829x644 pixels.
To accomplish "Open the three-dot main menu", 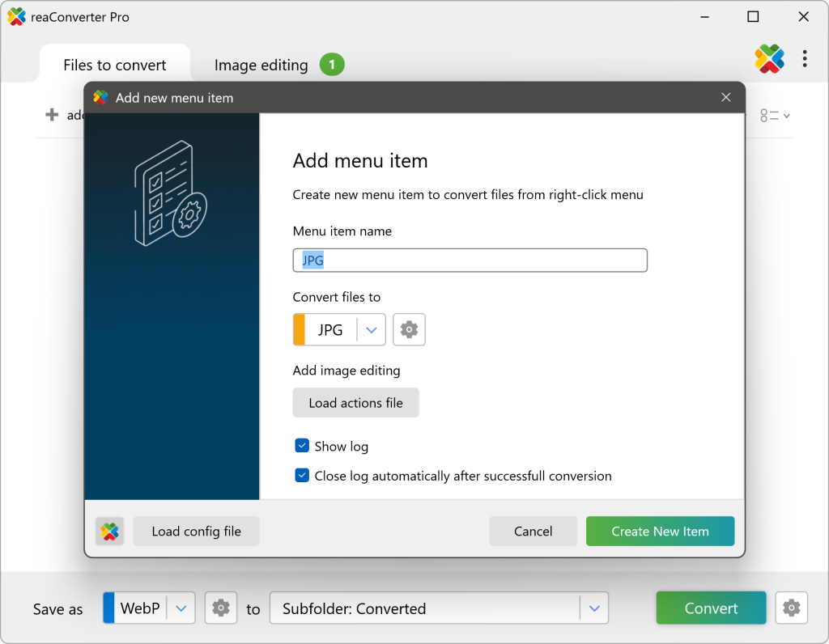I will click(805, 58).
